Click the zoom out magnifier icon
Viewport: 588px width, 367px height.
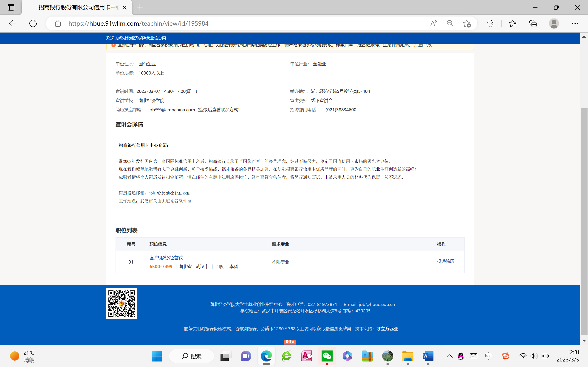pos(450,23)
